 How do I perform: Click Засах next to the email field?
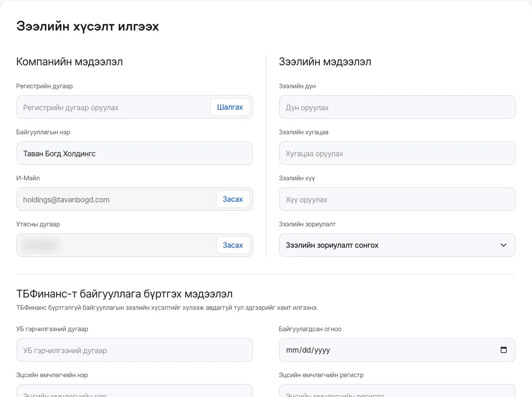[x=233, y=199]
